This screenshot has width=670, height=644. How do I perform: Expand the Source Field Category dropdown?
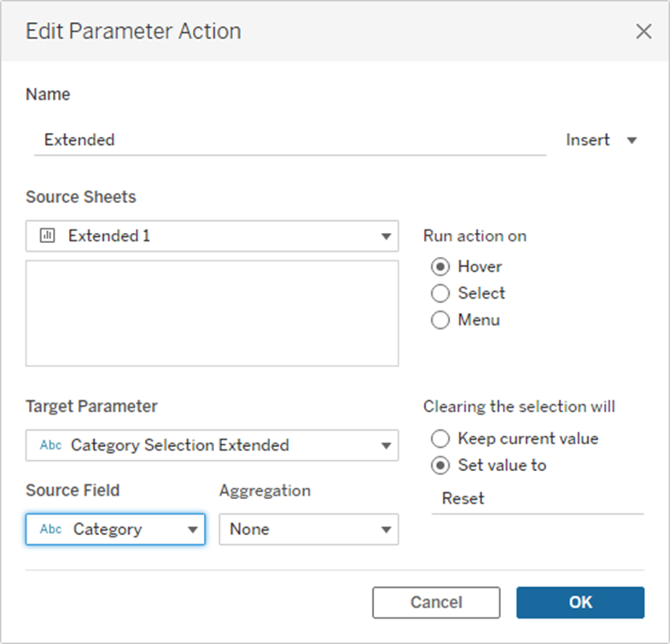pos(192,529)
